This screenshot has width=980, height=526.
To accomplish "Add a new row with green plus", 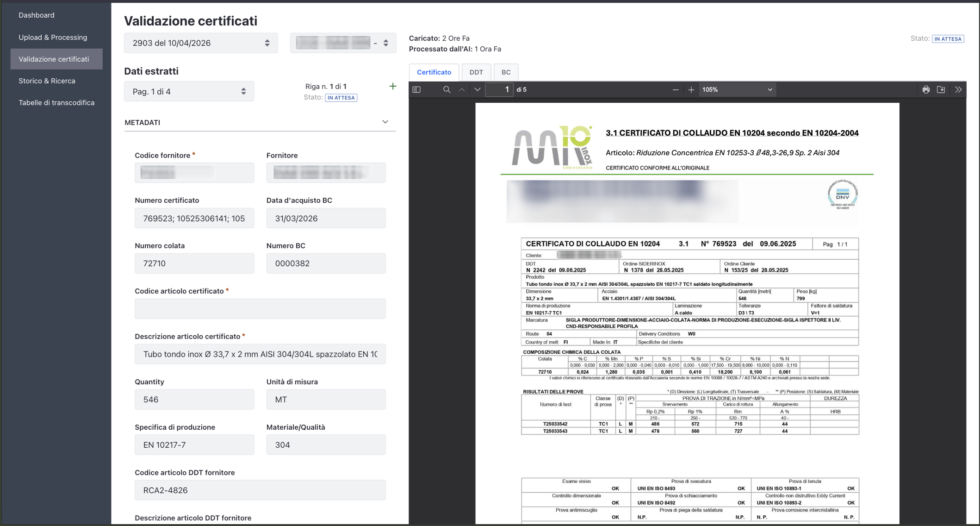I will [x=393, y=86].
